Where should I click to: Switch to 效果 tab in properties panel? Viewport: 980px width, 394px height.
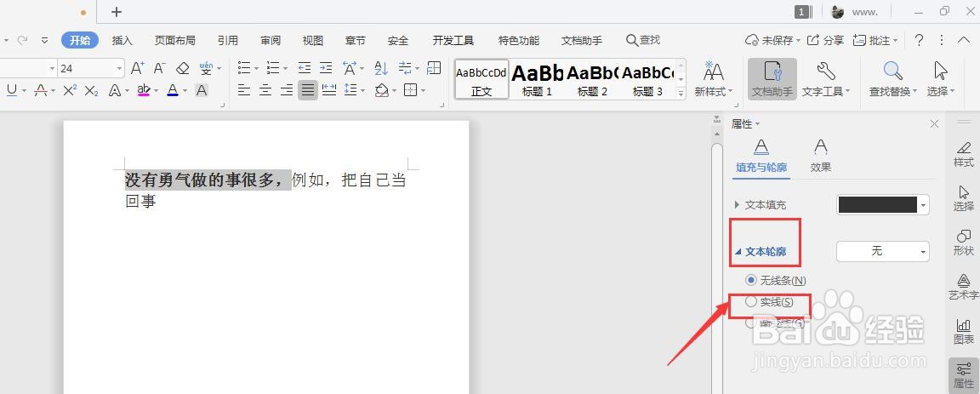coord(821,156)
